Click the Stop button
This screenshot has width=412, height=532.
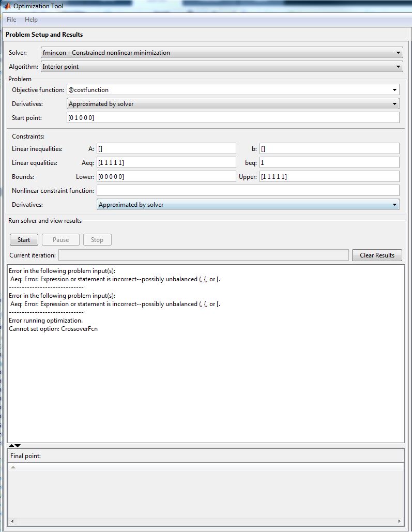click(97, 240)
